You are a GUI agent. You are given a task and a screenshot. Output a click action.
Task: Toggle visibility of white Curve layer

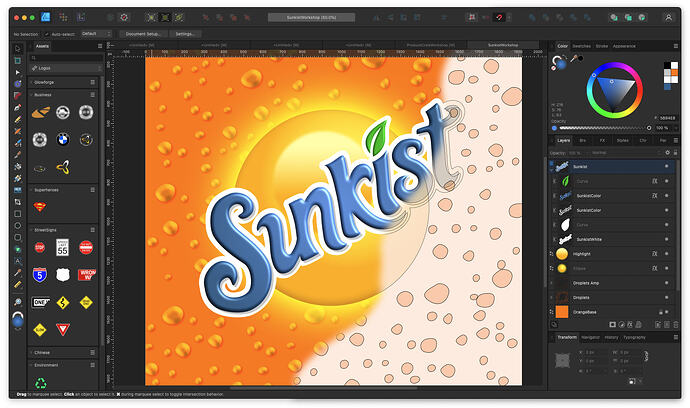pos(666,224)
